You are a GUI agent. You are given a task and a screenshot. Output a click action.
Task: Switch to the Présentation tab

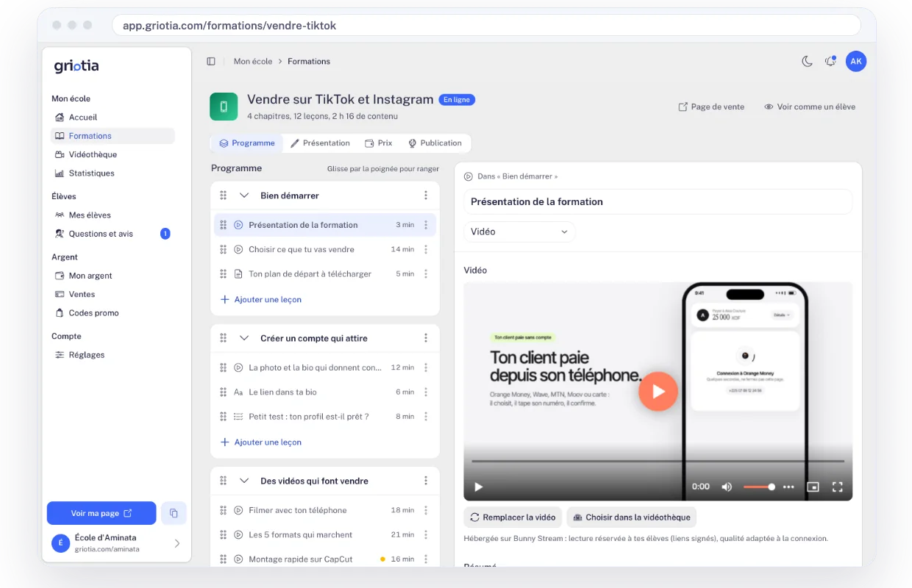click(x=320, y=143)
